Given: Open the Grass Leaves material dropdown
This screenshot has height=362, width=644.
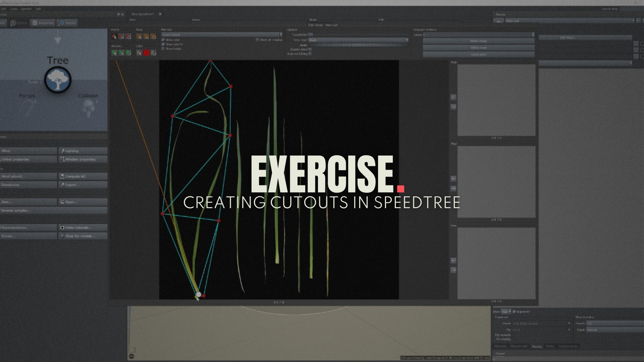Looking at the screenshot, I should coord(222,35).
